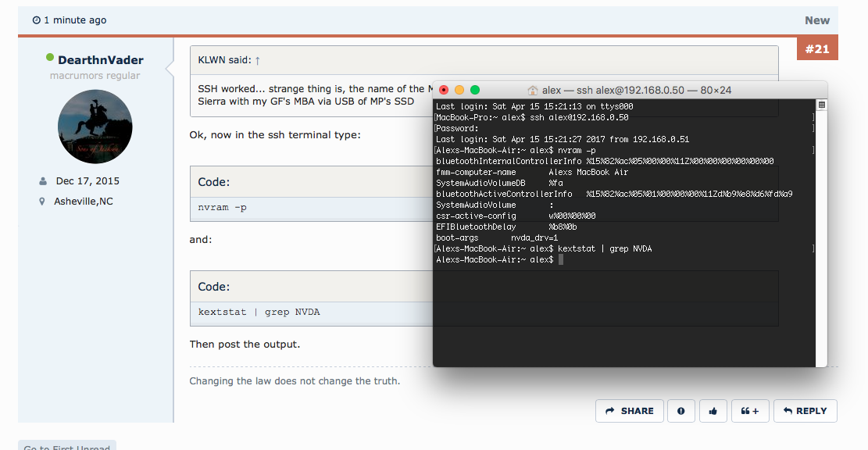This screenshot has width=868, height=450.
Task: Click the report post exclamation icon
Action: (681, 411)
